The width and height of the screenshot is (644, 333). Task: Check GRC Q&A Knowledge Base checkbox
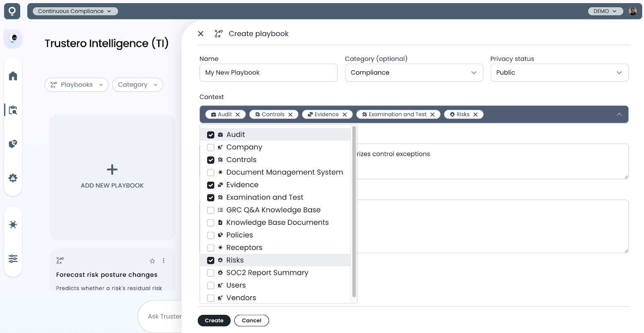(211, 210)
